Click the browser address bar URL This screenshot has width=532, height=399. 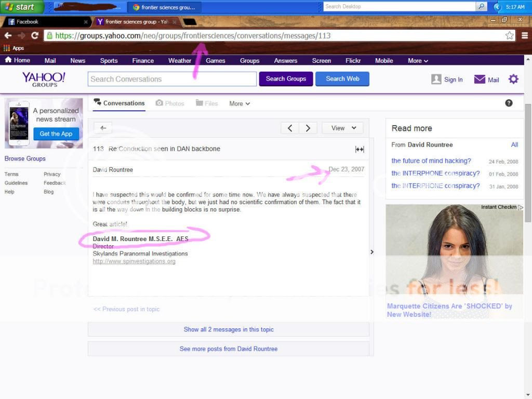(193, 36)
